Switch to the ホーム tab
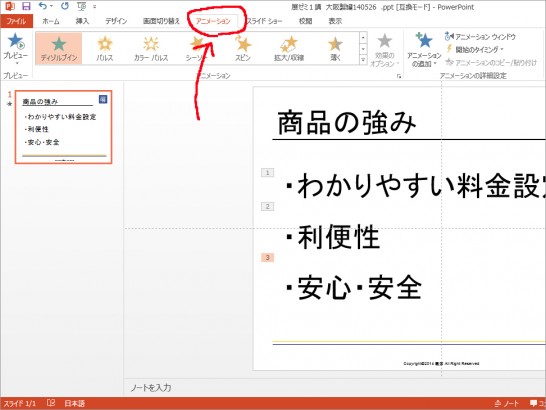The width and height of the screenshot is (546, 410). pos(50,21)
